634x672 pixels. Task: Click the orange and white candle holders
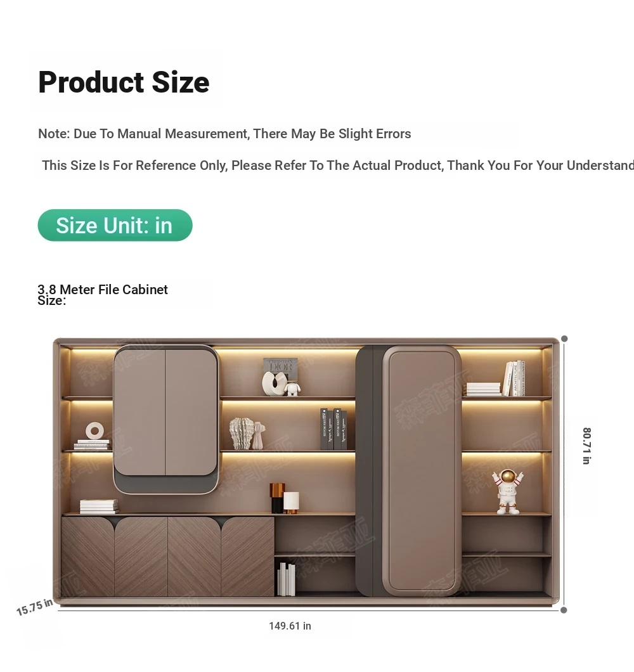pyautogui.click(x=284, y=498)
